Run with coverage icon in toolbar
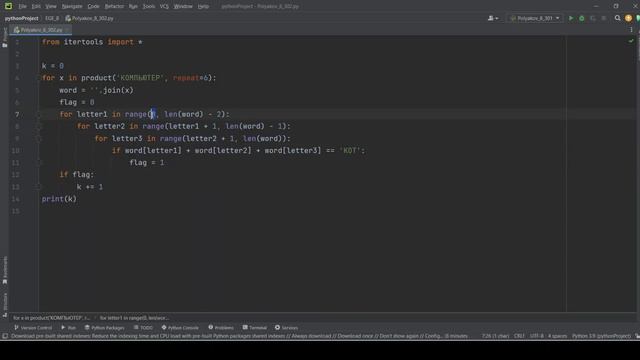The height and width of the screenshot is (360, 640). (x=593, y=18)
